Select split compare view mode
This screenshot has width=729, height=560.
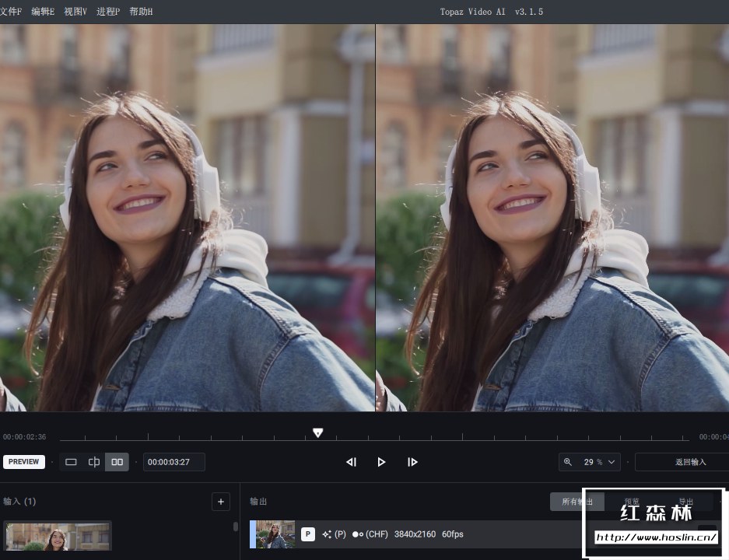pyautogui.click(x=94, y=462)
